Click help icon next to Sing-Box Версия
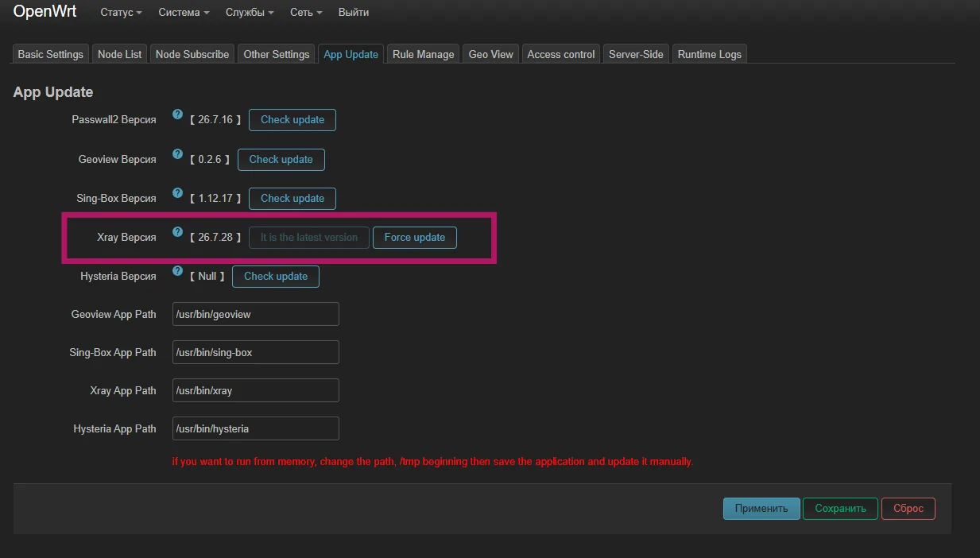Screen dimensions: 980x558 178,193
